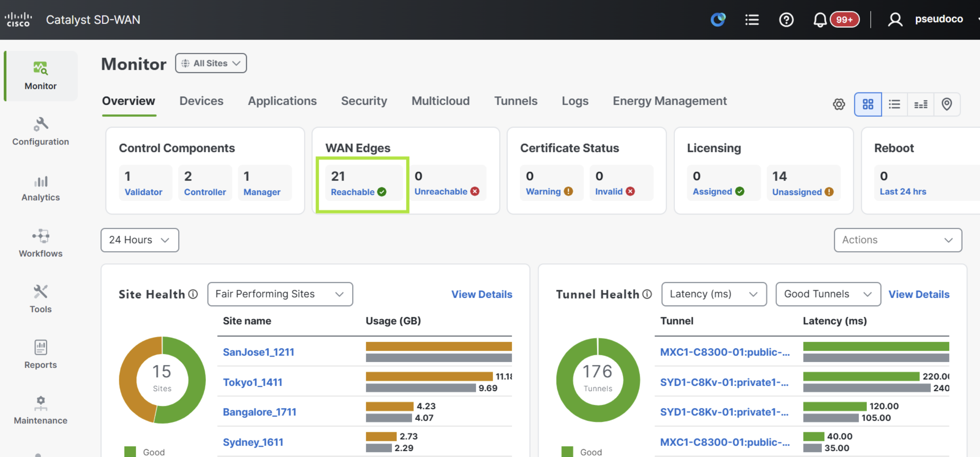
Task: Open the Workflows sidebar section
Action: pos(41,243)
